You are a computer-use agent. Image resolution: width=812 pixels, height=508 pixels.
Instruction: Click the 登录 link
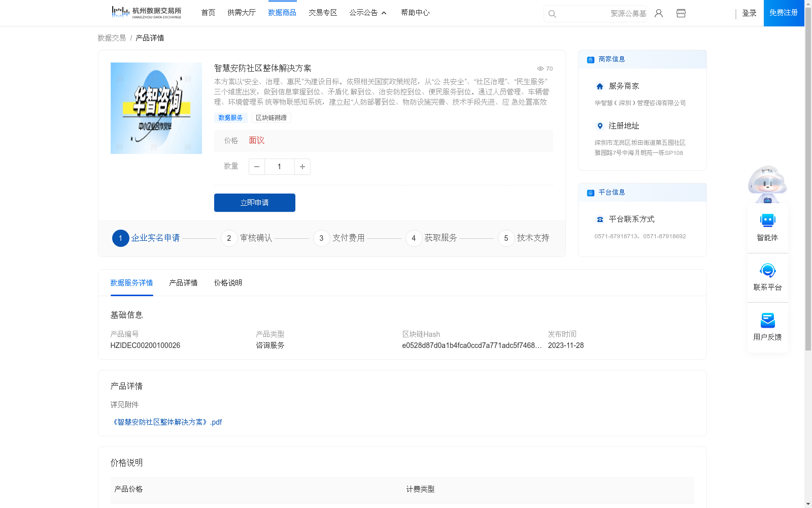click(749, 13)
